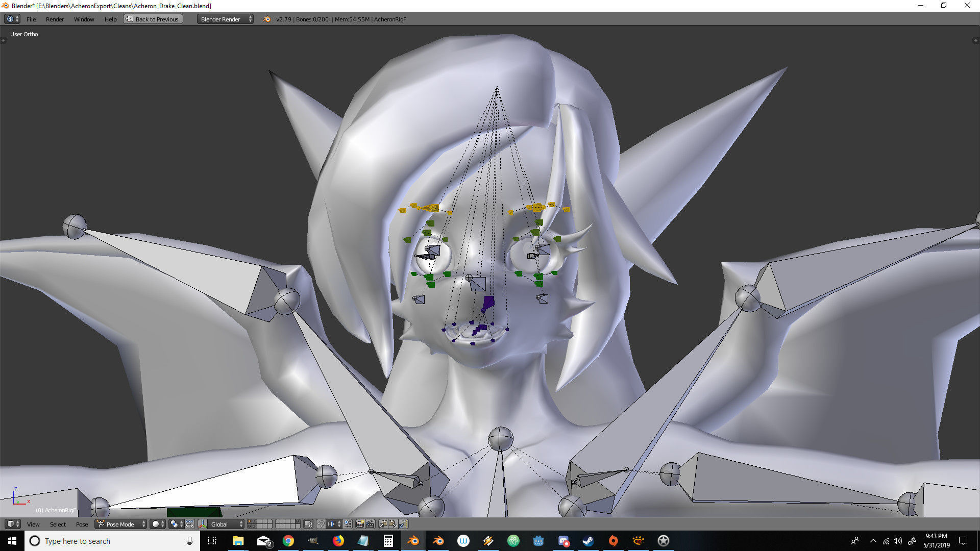Click the manipulate center points icon
The width and height of the screenshot is (980, 551).
pyautogui.click(x=189, y=524)
